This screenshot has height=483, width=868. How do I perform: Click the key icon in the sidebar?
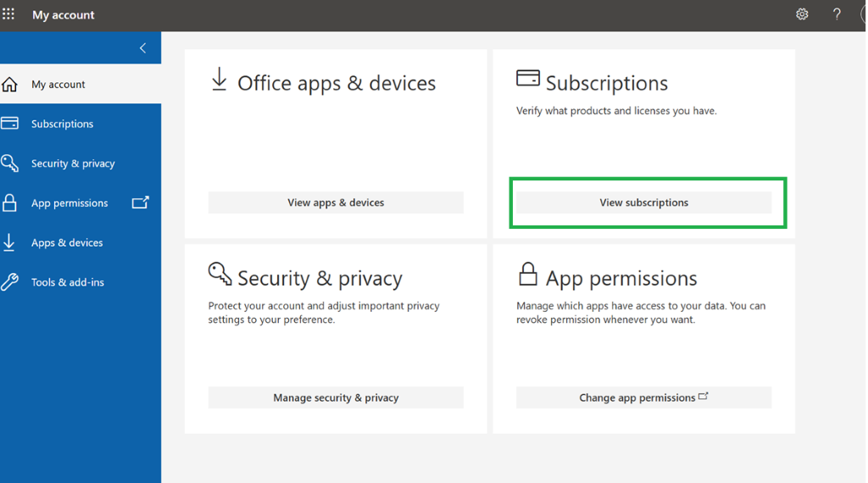coord(9,164)
